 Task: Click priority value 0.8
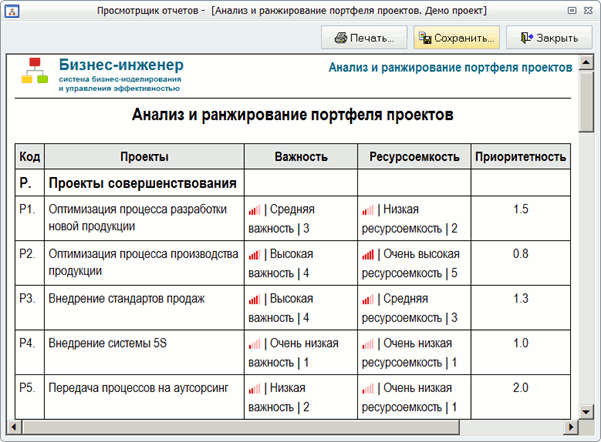point(521,253)
